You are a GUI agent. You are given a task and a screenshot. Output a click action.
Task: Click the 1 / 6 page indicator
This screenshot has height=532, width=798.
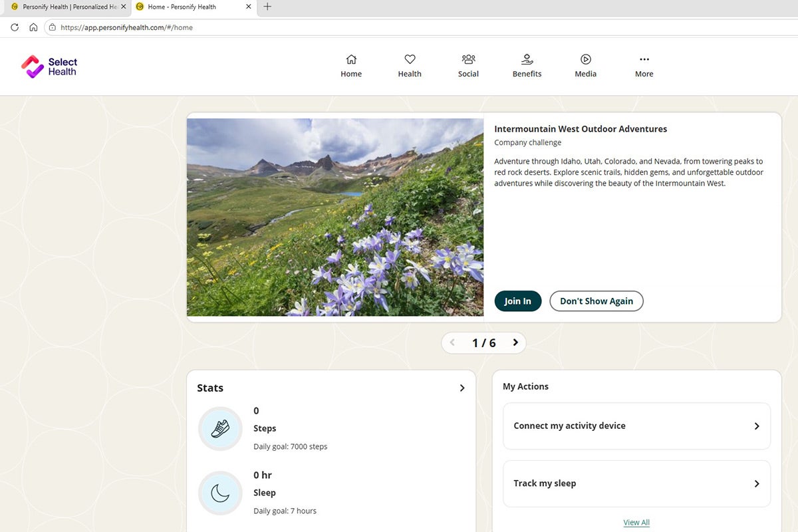coord(483,342)
